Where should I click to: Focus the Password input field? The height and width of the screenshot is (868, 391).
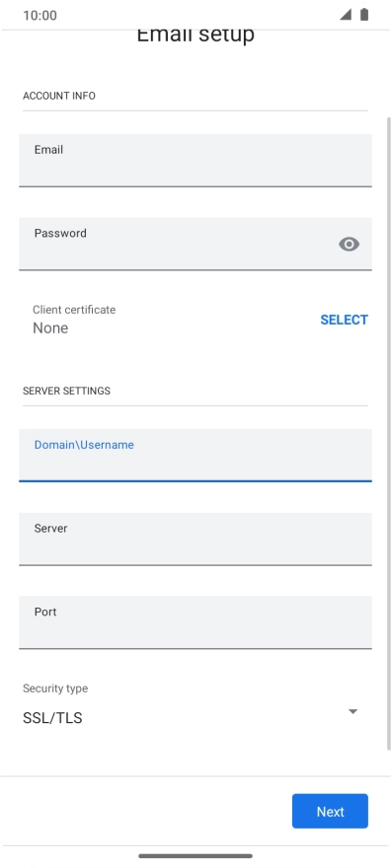(195, 245)
